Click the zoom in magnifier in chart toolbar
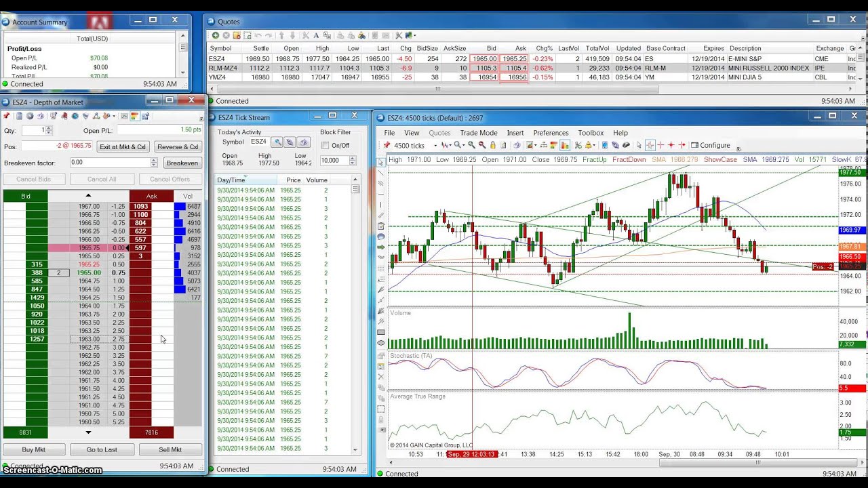The height and width of the screenshot is (488, 868). 471,145
